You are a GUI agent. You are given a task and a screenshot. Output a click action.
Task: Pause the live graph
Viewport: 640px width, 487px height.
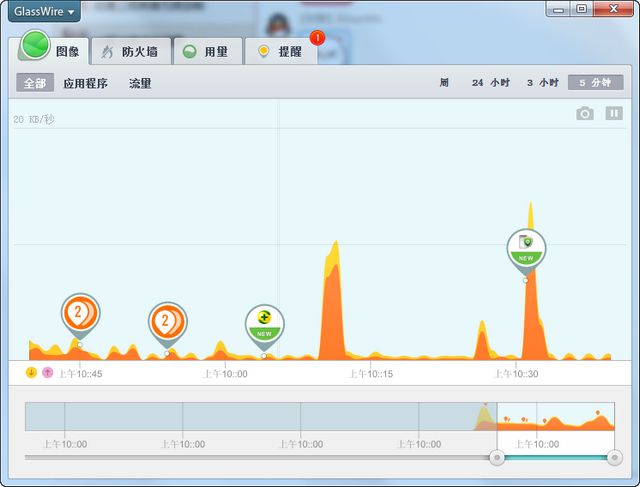pyautogui.click(x=614, y=113)
